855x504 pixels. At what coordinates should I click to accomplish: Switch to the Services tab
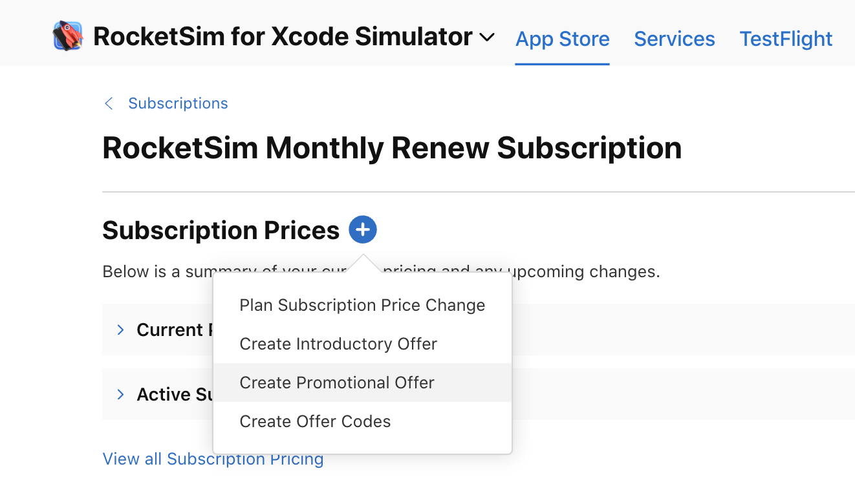(674, 39)
